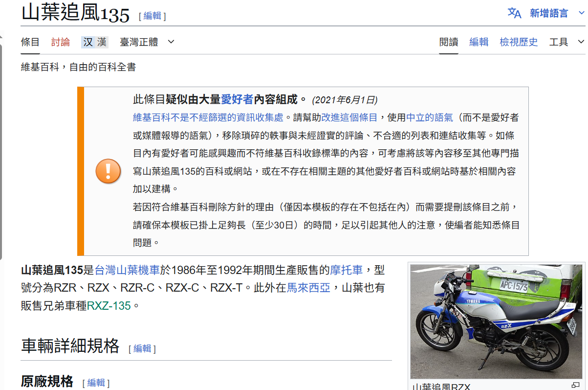The image size is (588, 390).
Task: Open the 檢視歷史 history tab
Action: [x=519, y=42]
